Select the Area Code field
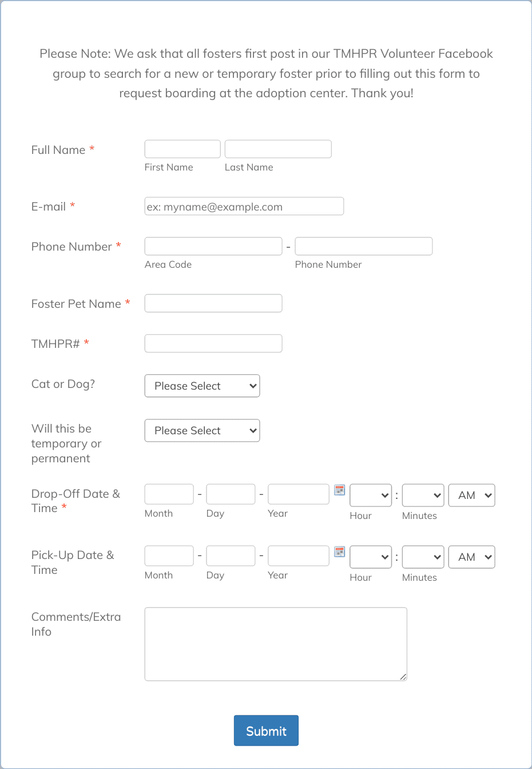The image size is (532, 769). (213, 246)
